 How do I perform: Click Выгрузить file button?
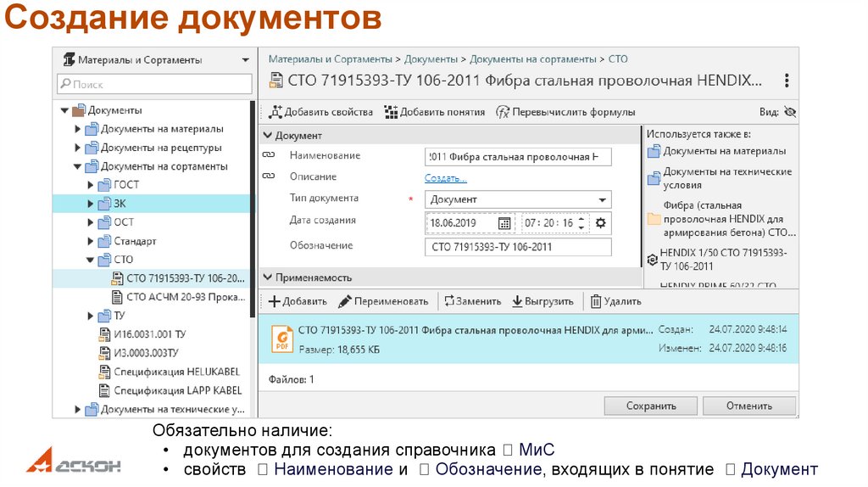pyautogui.click(x=543, y=301)
